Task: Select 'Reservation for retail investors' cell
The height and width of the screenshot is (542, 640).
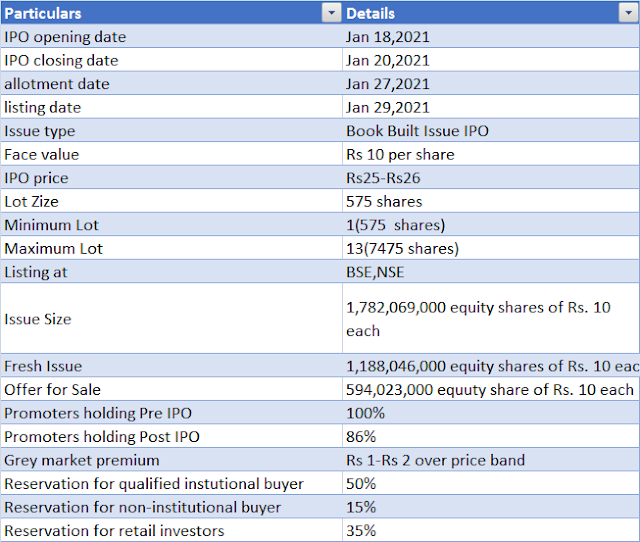Action: (171, 531)
